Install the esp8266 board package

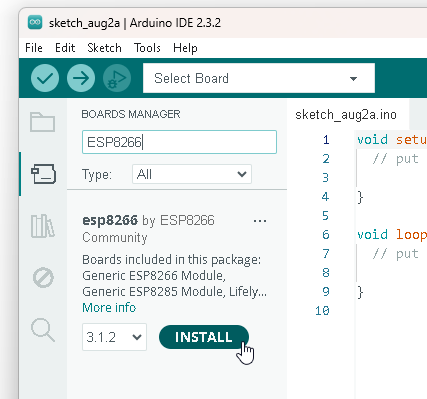204,337
